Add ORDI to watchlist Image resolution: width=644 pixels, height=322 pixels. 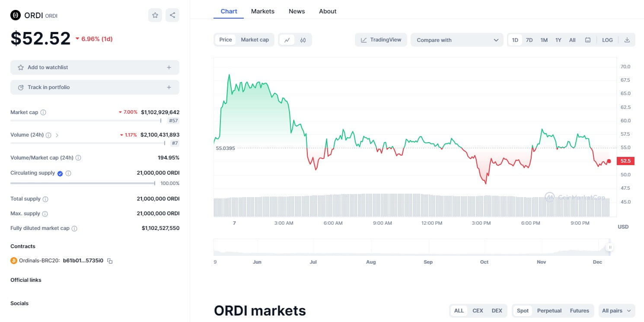point(95,67)
